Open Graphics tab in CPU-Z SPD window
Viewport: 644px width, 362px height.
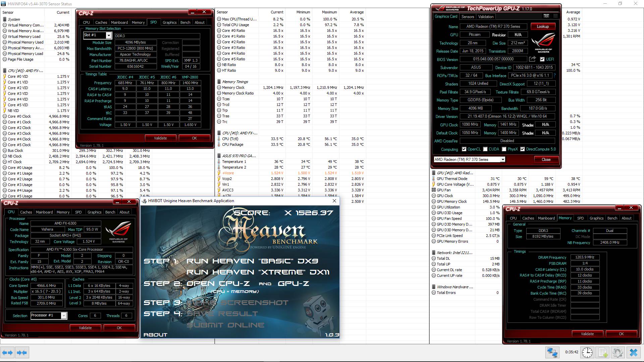pyautogui.click(x=169, y=22)
